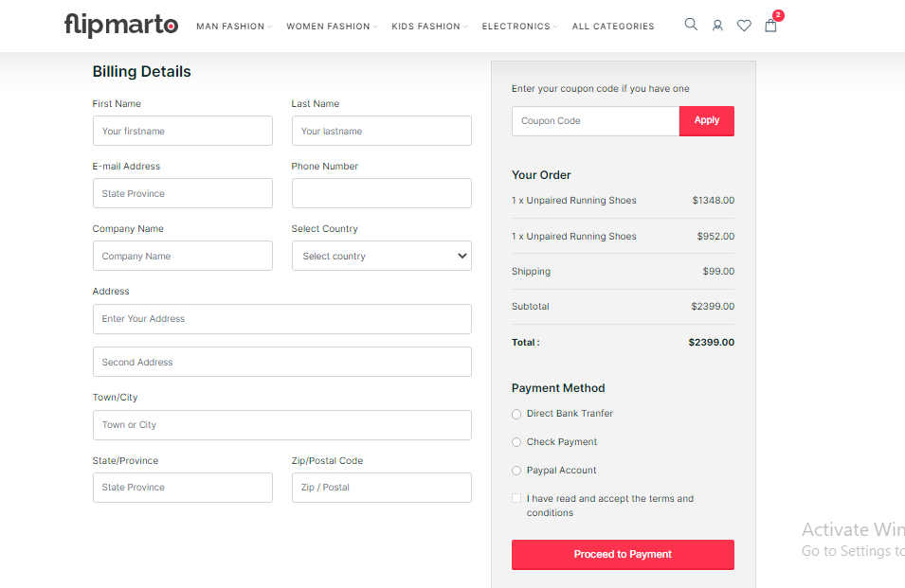This screenshot has height=588, width=905.
Task: Open the Select Country dropdown
Action: pyautogui.click(x=381, y=256)
